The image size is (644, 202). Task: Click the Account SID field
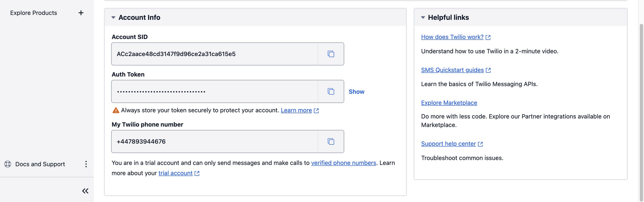215,54
